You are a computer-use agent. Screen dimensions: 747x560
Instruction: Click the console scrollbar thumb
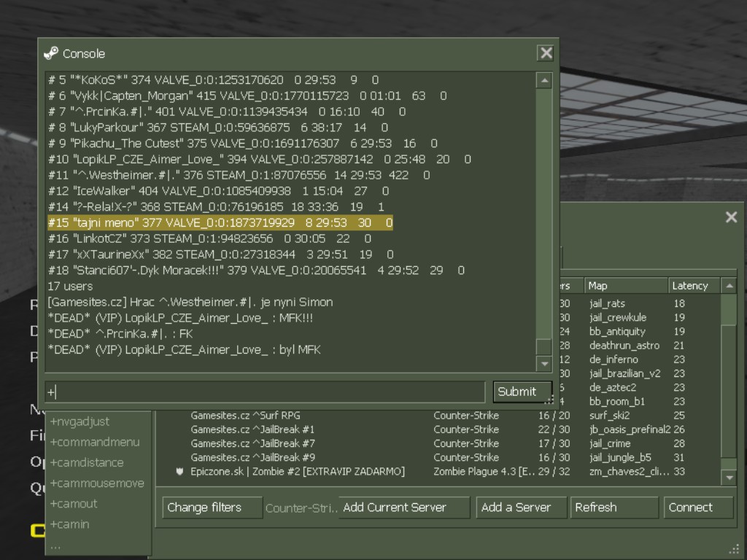click(x=544, y=346)
